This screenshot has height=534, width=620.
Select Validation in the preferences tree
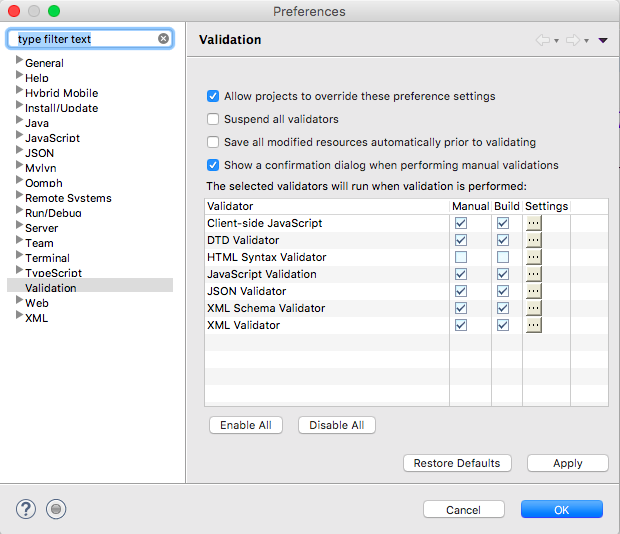[x=50, y=288]
